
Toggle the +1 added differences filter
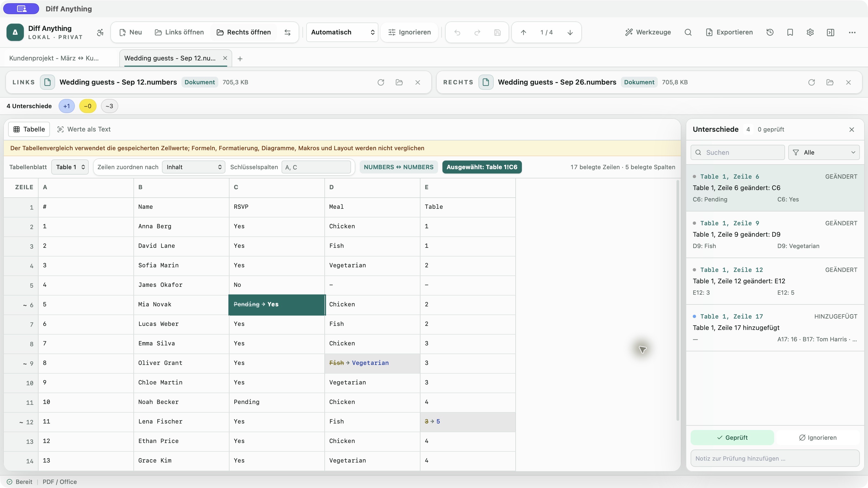[x=67, y=106]
